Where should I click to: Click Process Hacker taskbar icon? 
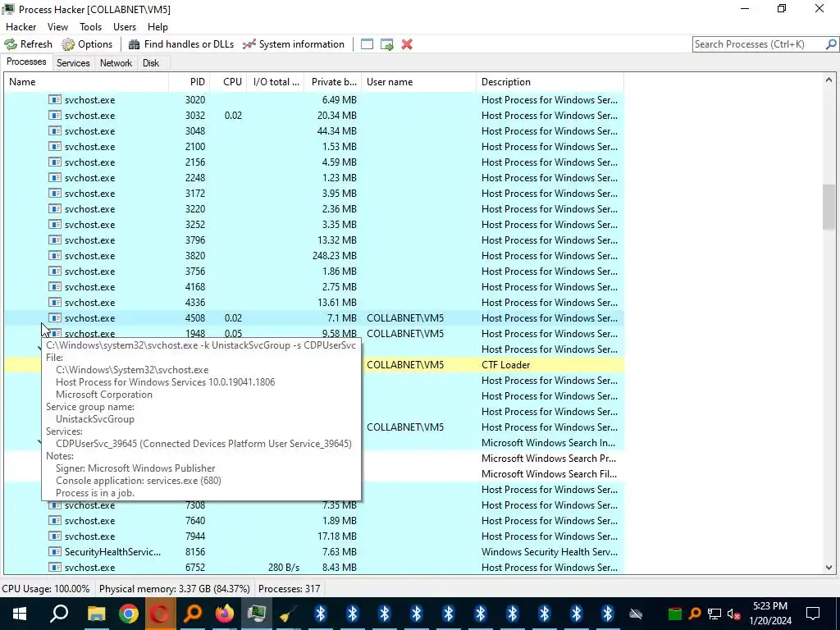(257, 614)
